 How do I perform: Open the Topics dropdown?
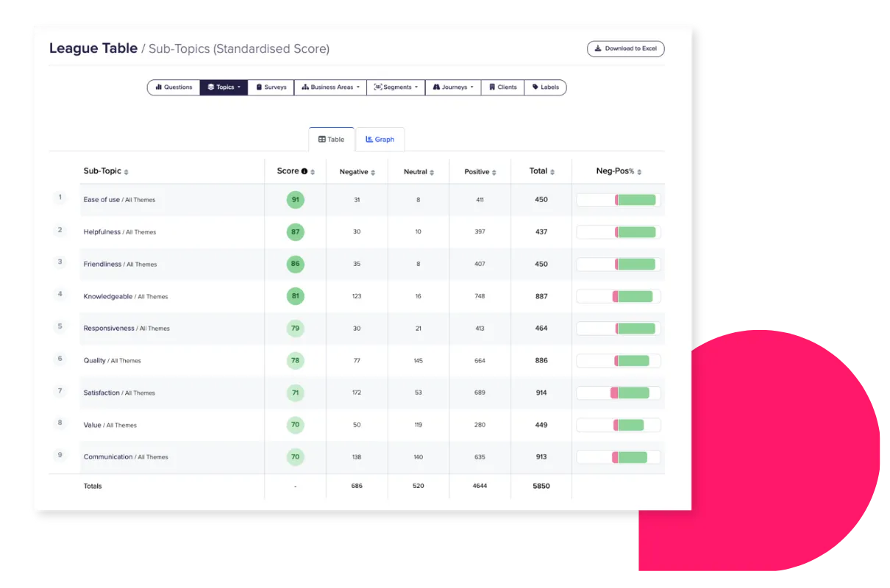[x=239, y=87]
